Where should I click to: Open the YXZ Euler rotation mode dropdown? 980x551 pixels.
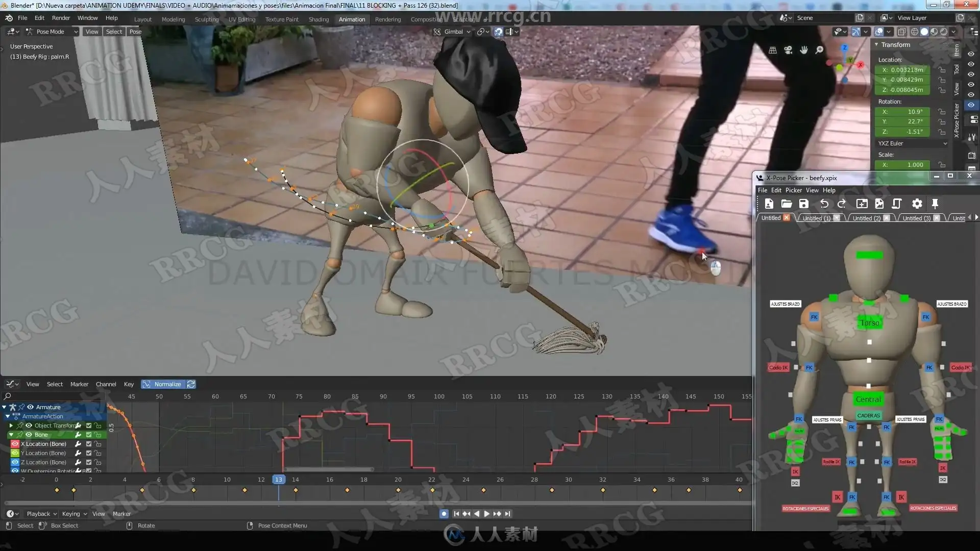click(912, 143)
